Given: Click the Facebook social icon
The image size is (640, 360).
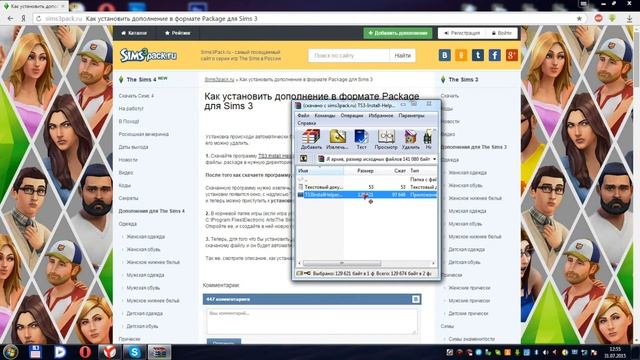Looking at the screenshot, I should [494, 55].
